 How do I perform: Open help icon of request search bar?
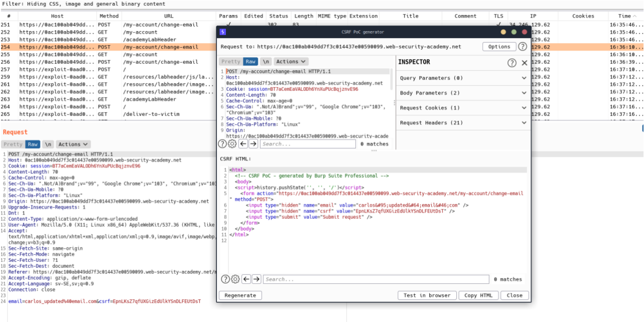pyautogui.click(x=223, y=144)
